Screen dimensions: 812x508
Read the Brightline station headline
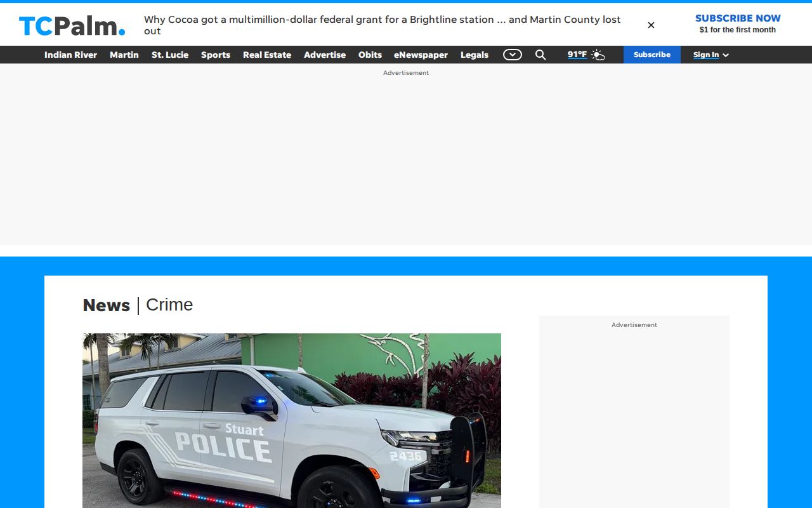click(383, 25)
